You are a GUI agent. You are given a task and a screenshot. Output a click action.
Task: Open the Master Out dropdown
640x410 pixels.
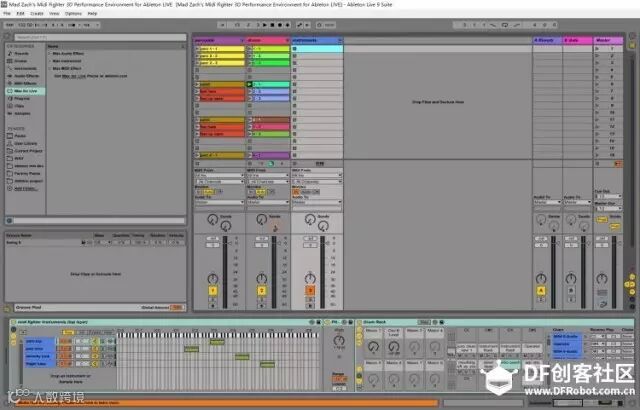point(608,208)
